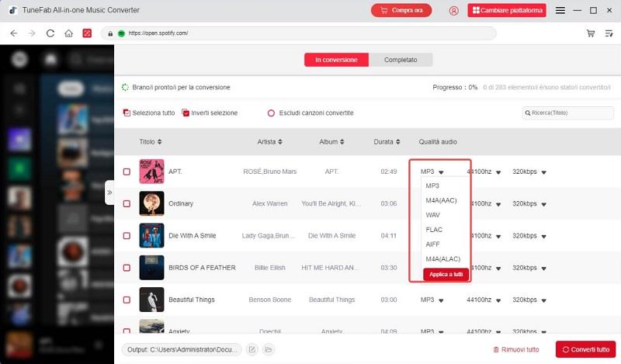The width and height of the screenshot is (621, 364).
Task: Sort by Album column arrows
Action: click(x=342, y=142)
